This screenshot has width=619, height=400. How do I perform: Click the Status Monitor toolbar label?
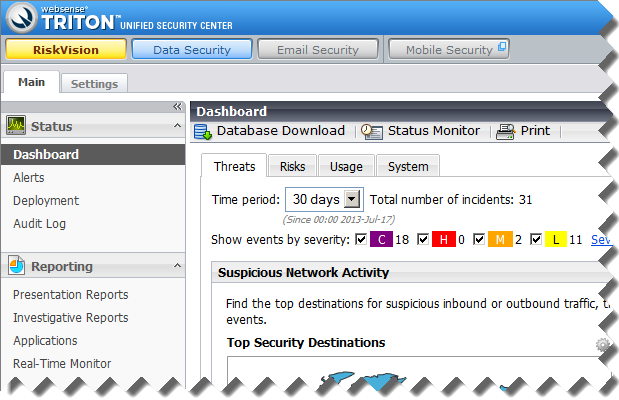tap(434, 131)
